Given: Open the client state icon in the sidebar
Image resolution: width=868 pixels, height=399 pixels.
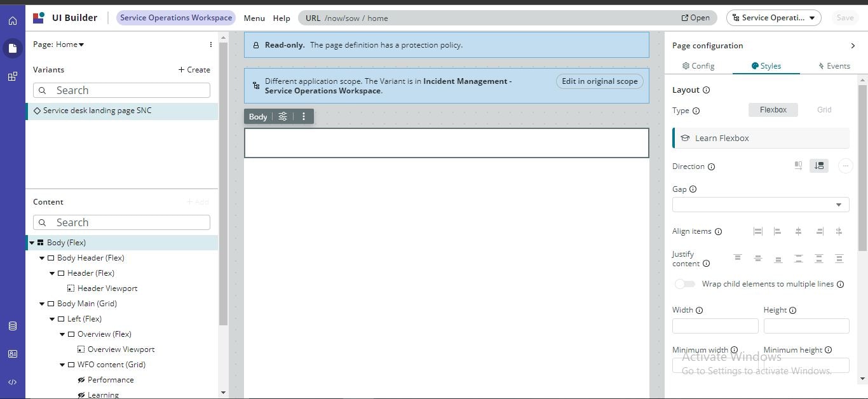Looking at the screenshot, I should pyautogui.click(x=13, y=354).
